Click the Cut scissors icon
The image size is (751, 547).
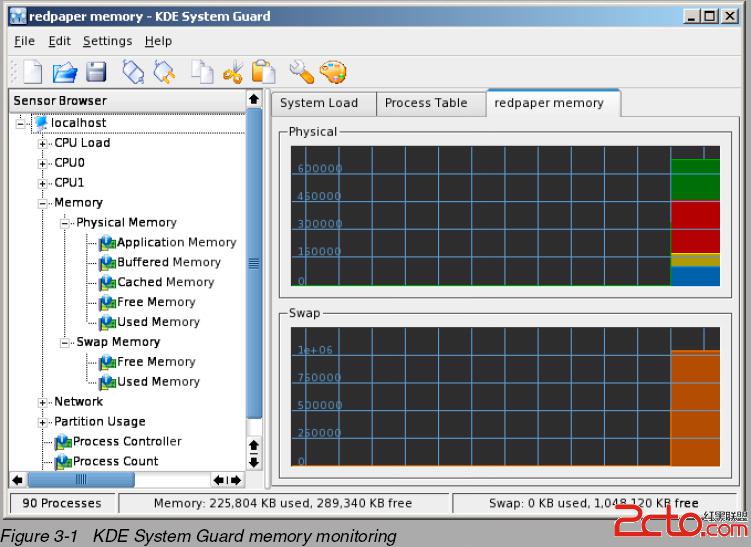233,72
